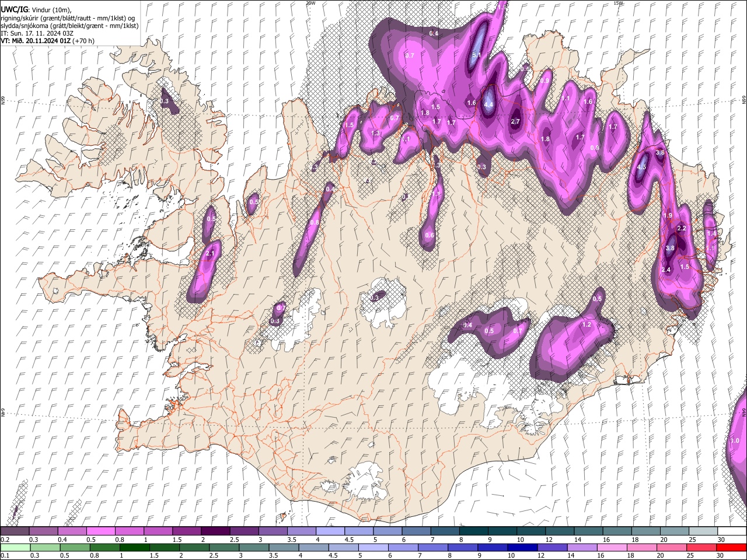Select the 10 deep blue swatch, rain scale
Viewport: 747px width, 560px height.
pyautogui.click(x=522, y=547)
